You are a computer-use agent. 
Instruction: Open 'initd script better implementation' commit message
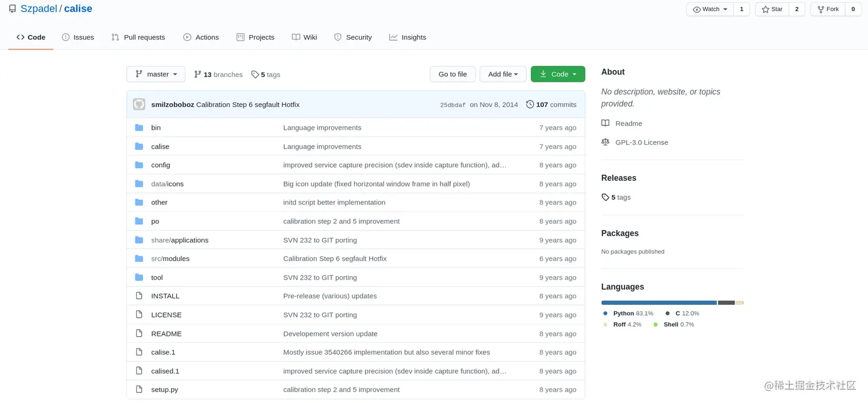[334, 202]
